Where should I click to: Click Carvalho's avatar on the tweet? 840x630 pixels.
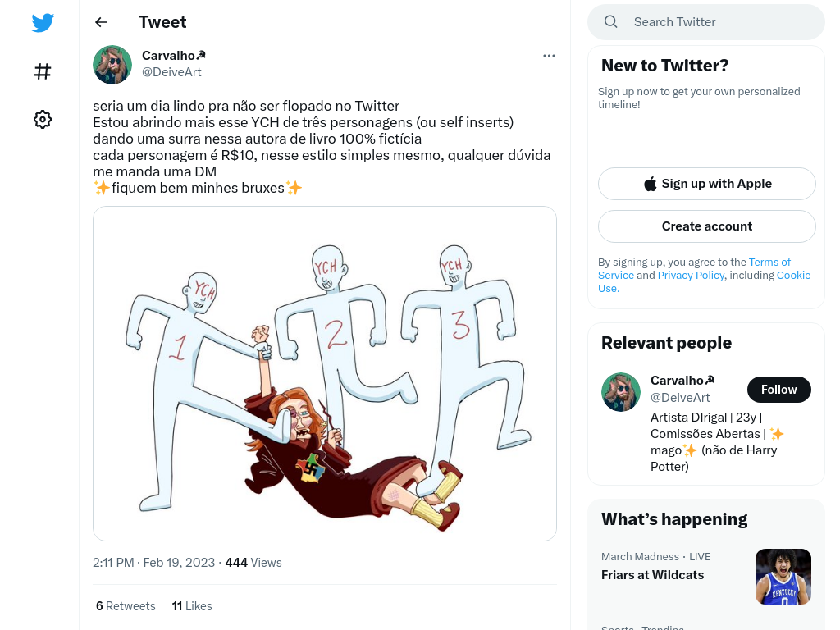[112, 64]
